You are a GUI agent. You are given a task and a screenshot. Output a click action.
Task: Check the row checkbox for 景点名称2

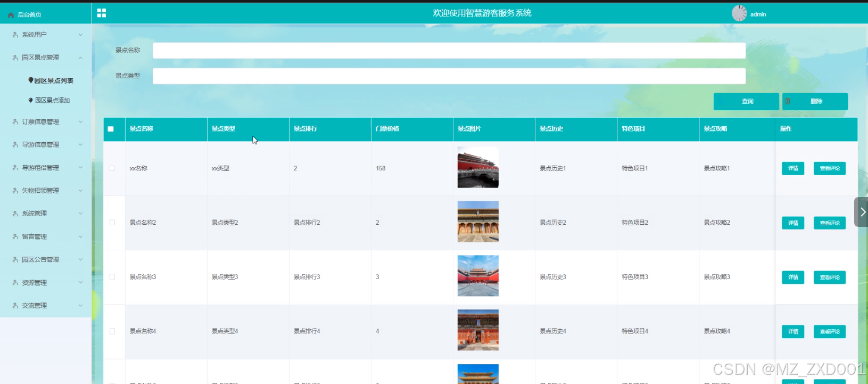[112, 223]
